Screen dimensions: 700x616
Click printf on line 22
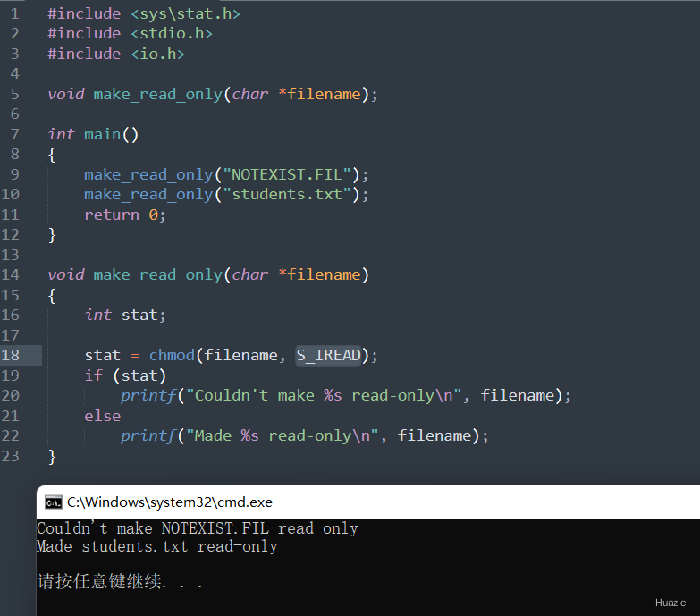[149, 436]
